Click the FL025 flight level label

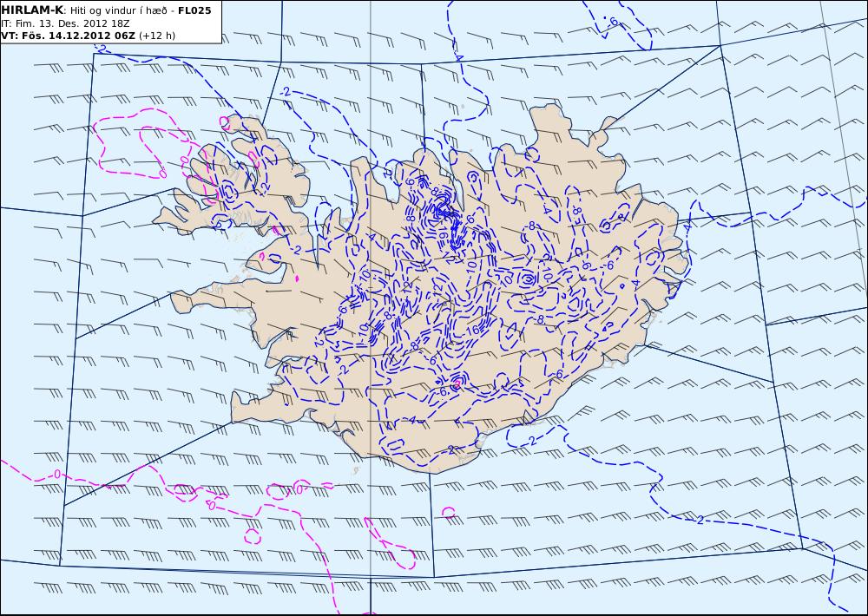194,10
